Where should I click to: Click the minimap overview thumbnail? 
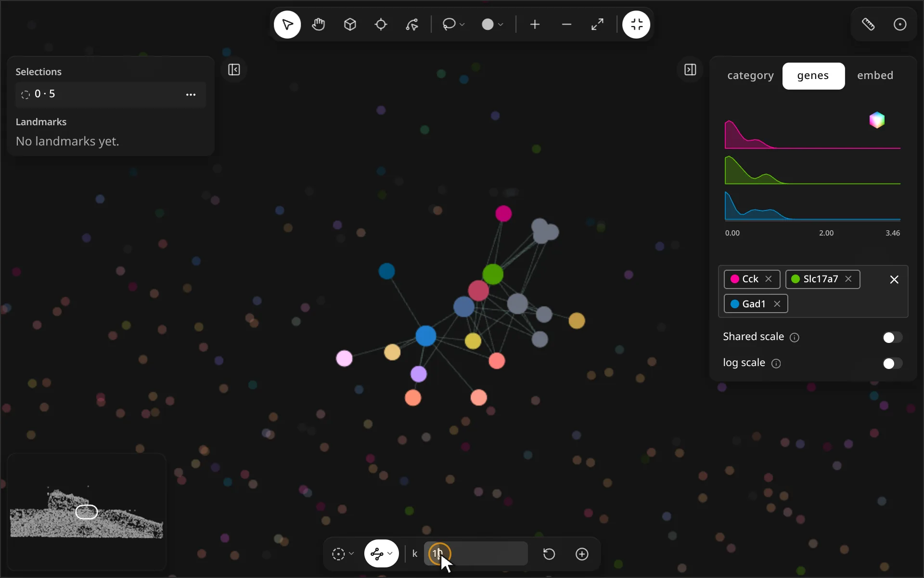pos(87,512)
